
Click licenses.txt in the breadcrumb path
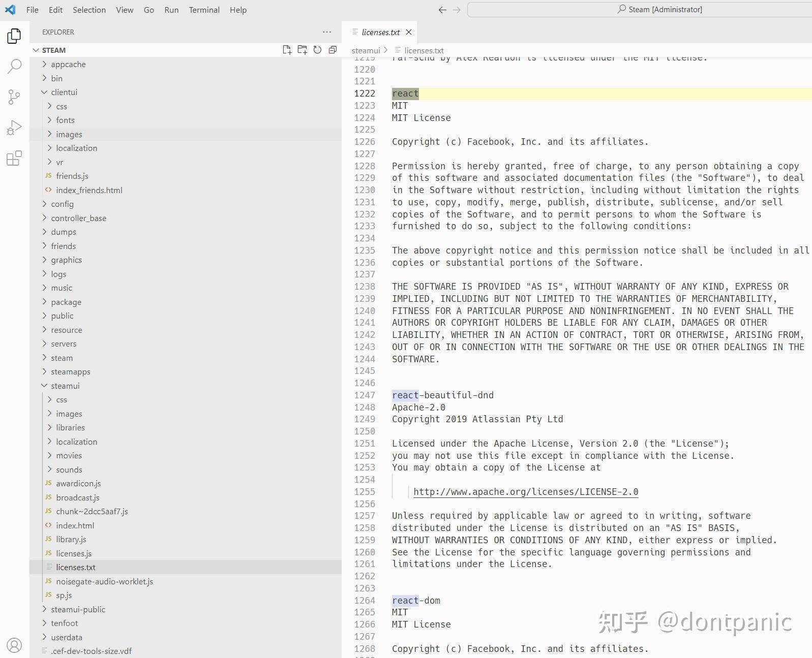(424, 50)
